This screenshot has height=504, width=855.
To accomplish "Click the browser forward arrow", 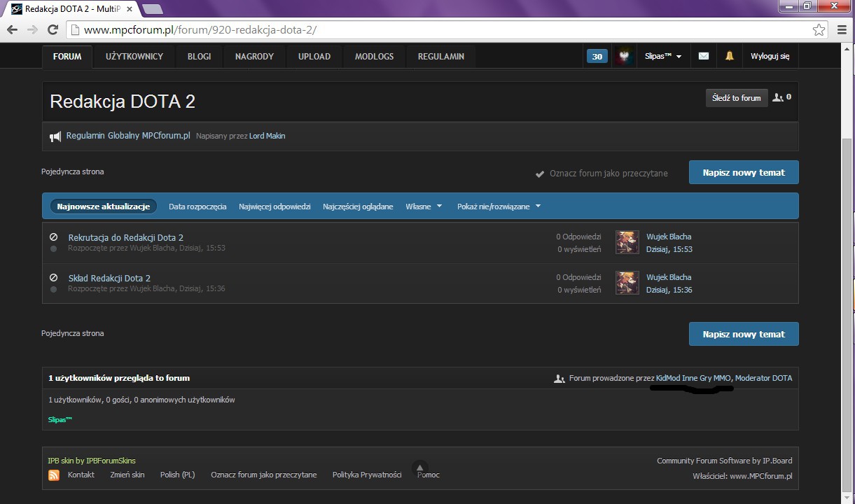I will pos(32,30).
